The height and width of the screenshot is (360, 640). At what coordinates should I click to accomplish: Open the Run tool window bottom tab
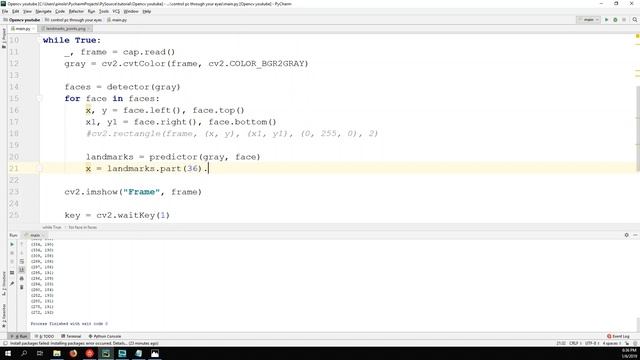pyautogui.click(x=19, y=336)
